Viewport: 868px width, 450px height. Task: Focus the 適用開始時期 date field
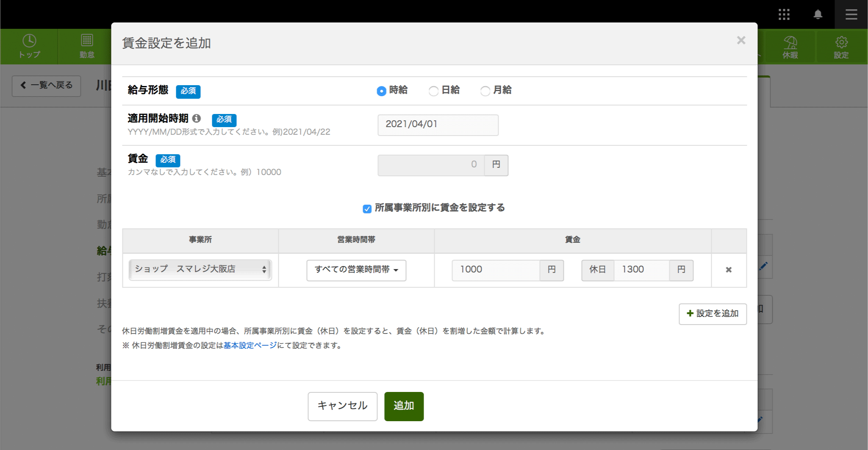438,125
